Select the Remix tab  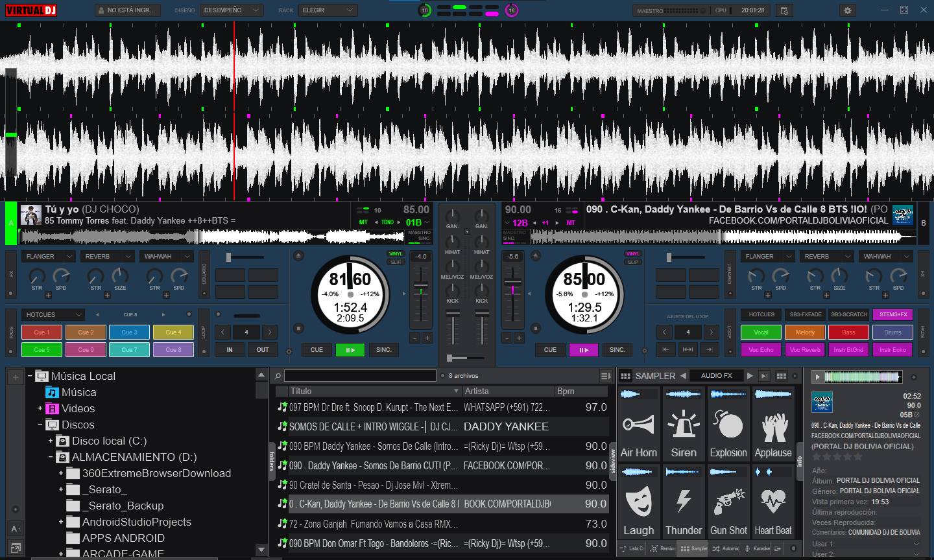(663, 548)
